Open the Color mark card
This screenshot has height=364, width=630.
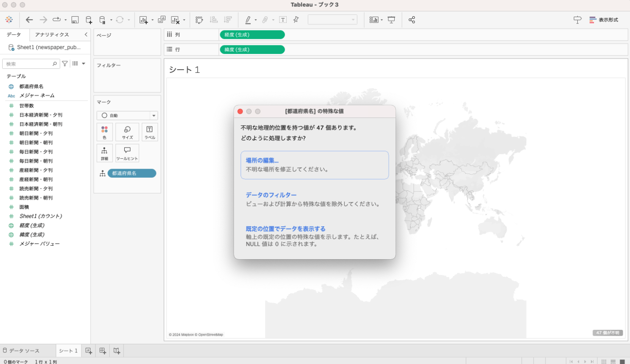[x=104, y=132]
